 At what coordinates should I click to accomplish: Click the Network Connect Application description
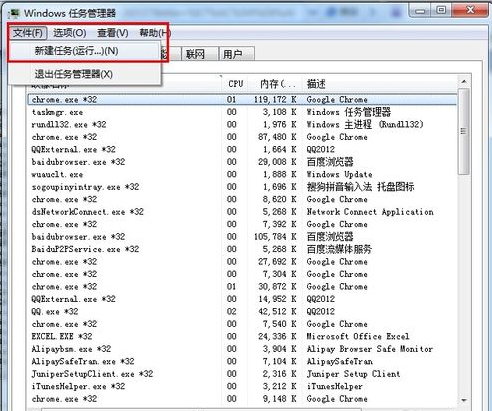[370, 212]
